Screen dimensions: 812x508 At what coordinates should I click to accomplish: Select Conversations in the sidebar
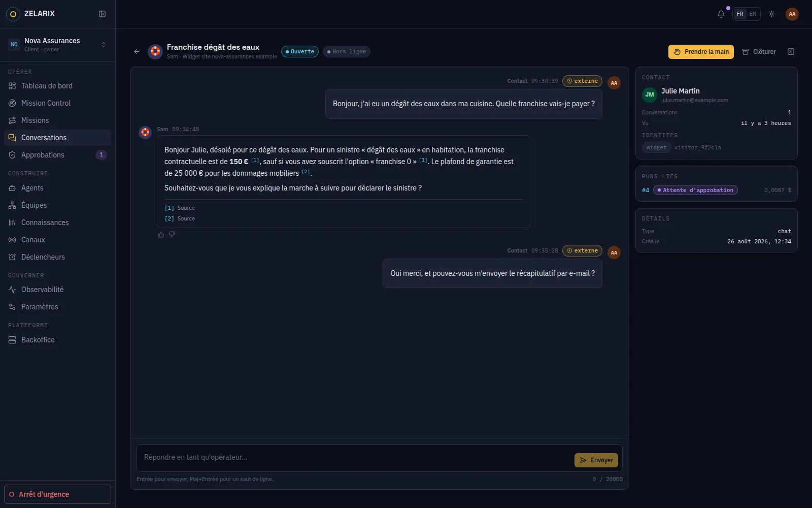click(58, 138)
